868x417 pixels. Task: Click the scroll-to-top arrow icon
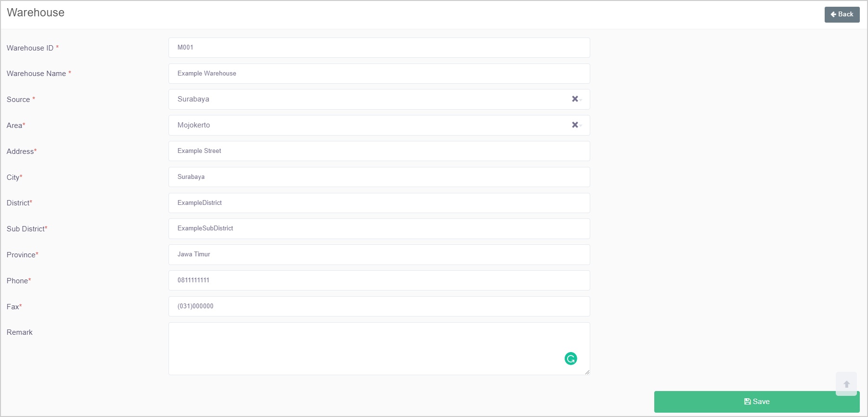[x=846, y=384]
